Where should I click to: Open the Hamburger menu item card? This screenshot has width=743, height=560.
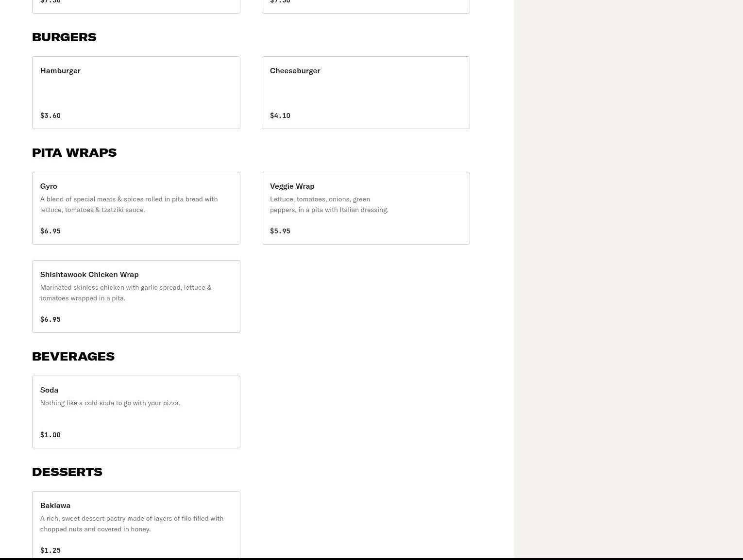(136, 93)
